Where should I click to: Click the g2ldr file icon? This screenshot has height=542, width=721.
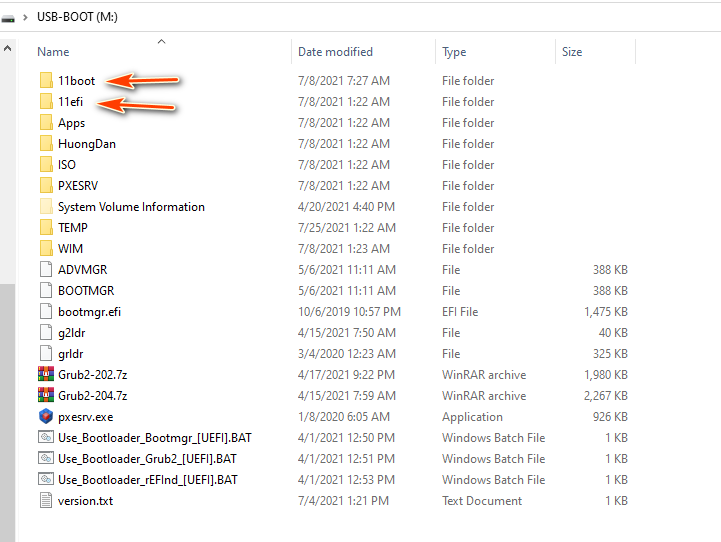[x=46, y=332]
